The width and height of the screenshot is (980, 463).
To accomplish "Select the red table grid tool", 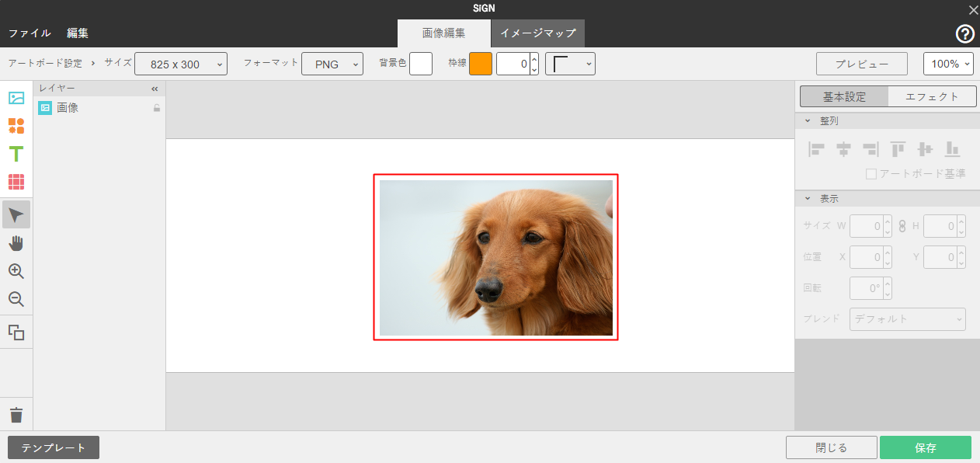I will pos(16,182).
